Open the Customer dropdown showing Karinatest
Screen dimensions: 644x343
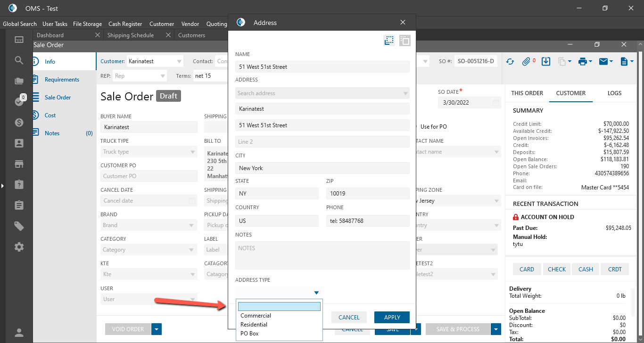coord(155,61)
